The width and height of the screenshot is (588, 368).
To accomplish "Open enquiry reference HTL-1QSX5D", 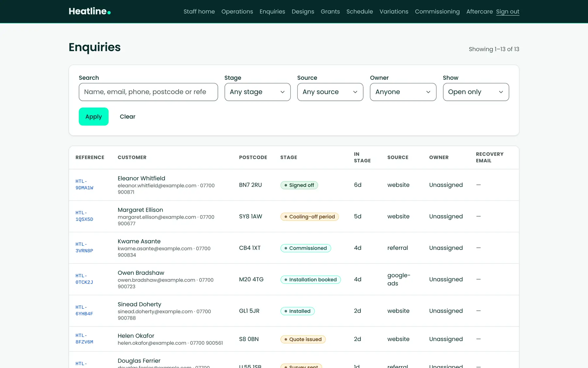I will click(84, 216).
